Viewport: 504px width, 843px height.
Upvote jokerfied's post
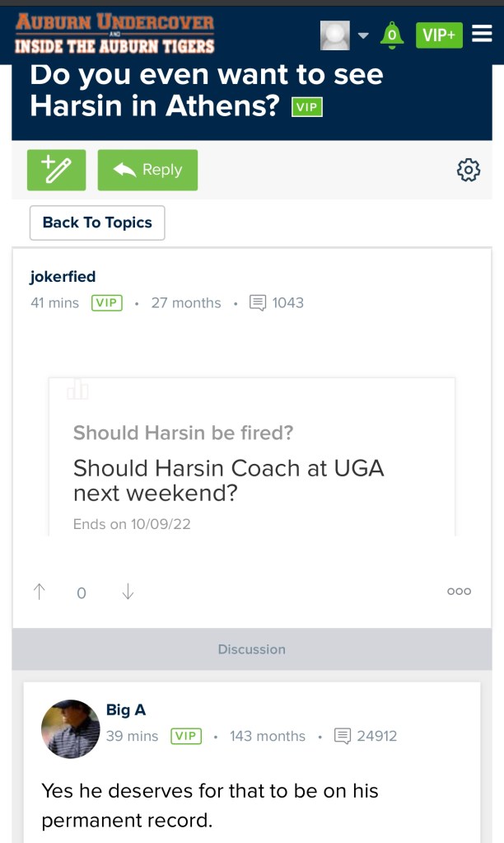pos(39,592)
